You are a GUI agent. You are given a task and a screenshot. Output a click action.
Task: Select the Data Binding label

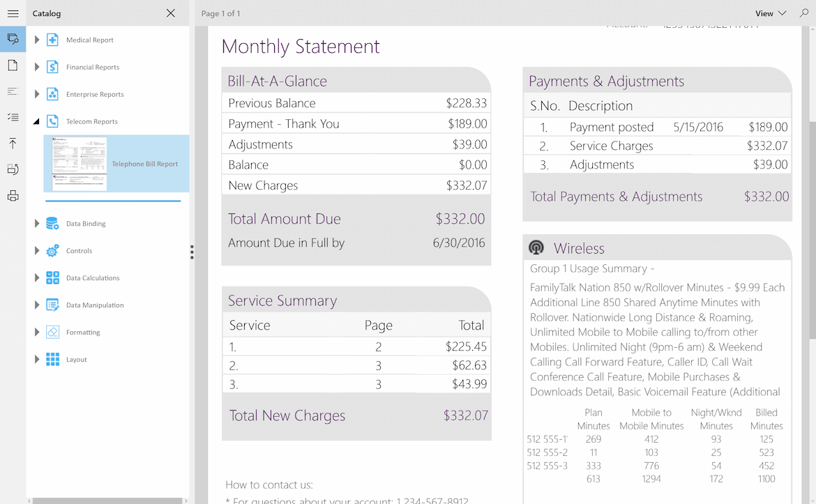[86, 224]
